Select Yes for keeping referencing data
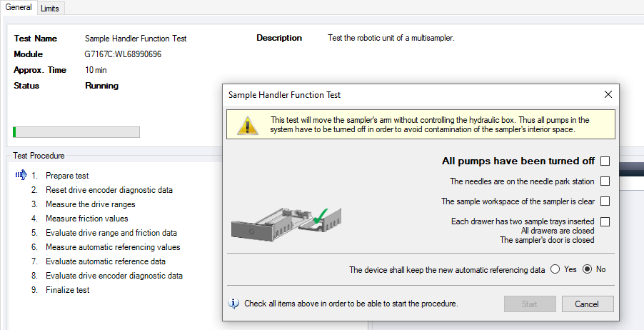The height and width of the screenshot is (330, 644). [x=554, y=270]
